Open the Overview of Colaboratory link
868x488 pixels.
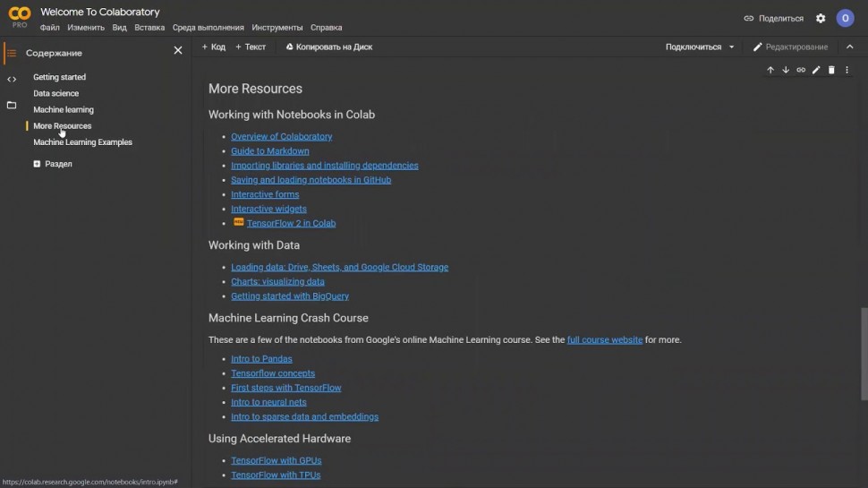tap(281, 136)
